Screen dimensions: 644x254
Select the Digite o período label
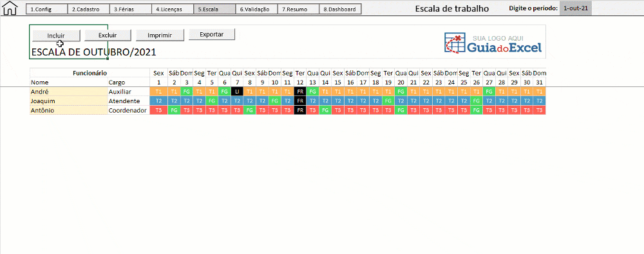tap(533, 8)
